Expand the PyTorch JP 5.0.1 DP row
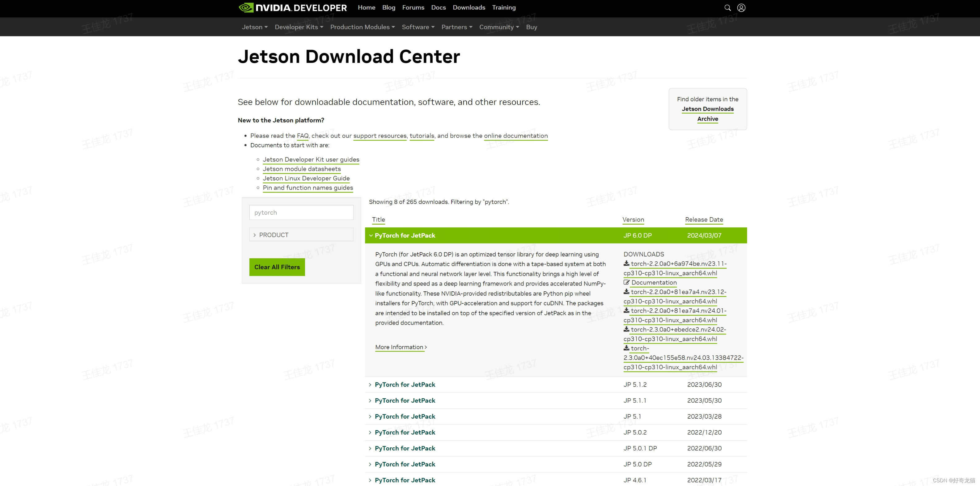 point(556,448)
